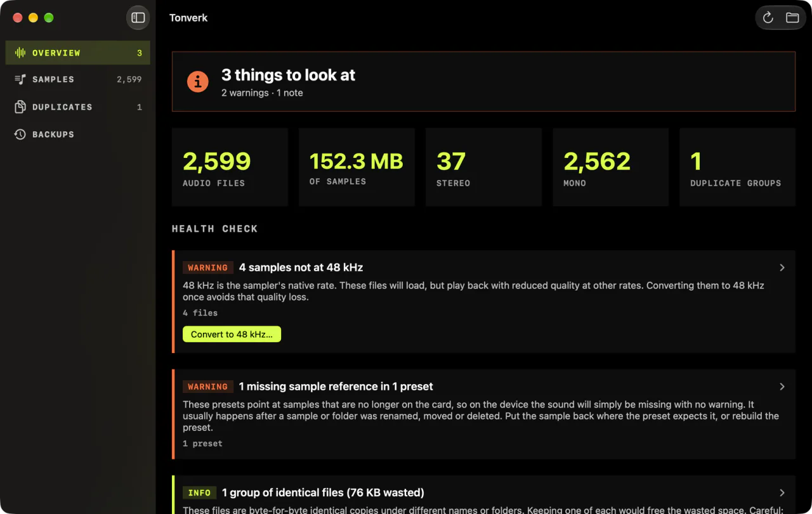Expand the 48 kHz warning chevron

[x=782, y=267]
